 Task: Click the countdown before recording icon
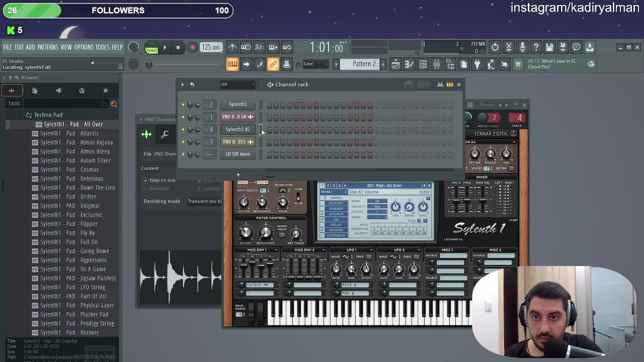pos(259,47)
